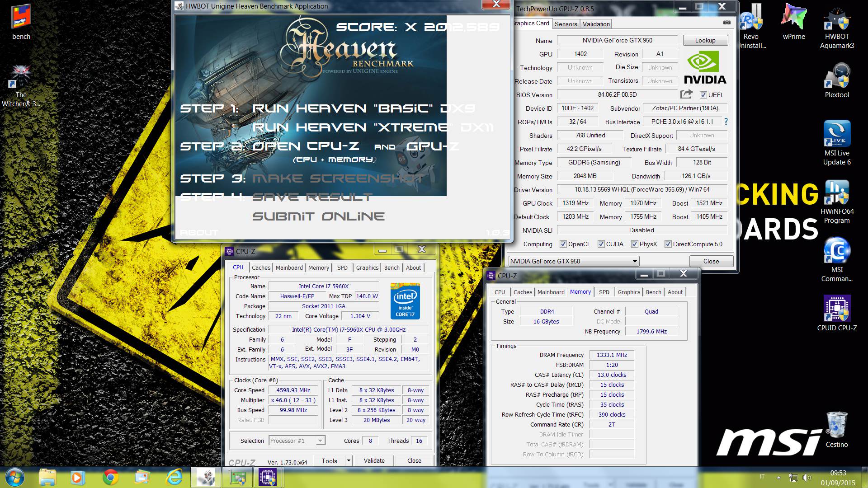Toggle the OpenCL checkbox in GPU-Z
Viewport: 868px width, 488px height.
click(x=563, y=244)
